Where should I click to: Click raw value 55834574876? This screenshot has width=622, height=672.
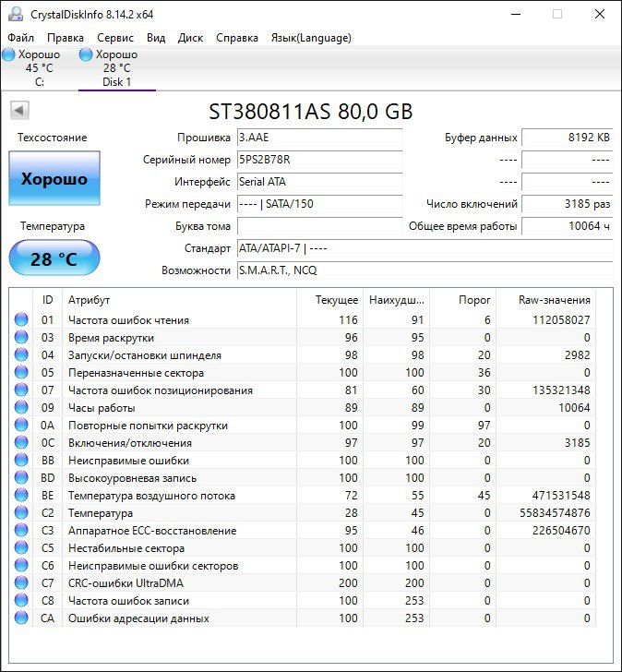(x=556, y=513)
